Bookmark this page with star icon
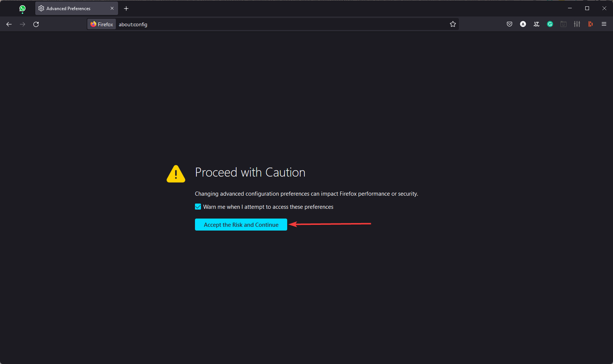Image resolution: width=613 pixels, height=364 pixels. (x=453, y=24)
